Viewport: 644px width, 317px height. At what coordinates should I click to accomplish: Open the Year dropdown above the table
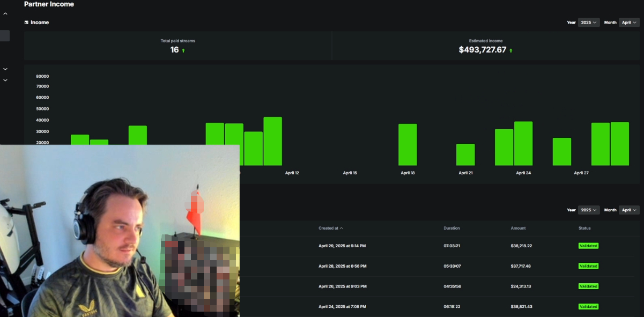point(589,210)
